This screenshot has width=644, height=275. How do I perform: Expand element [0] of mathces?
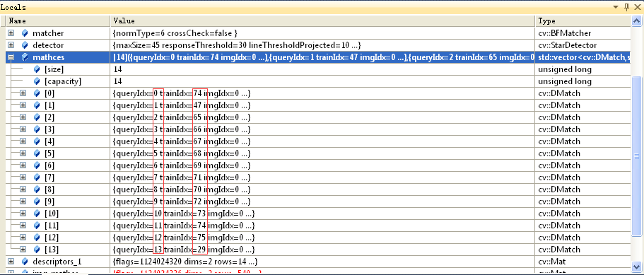pos(23,93)
